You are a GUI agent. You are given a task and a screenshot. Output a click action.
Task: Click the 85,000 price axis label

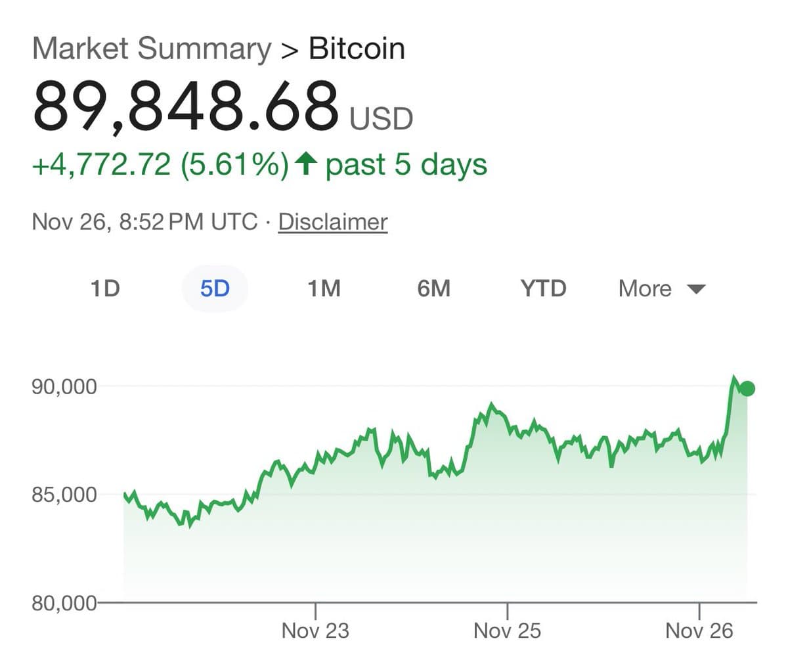coord(64,494)
